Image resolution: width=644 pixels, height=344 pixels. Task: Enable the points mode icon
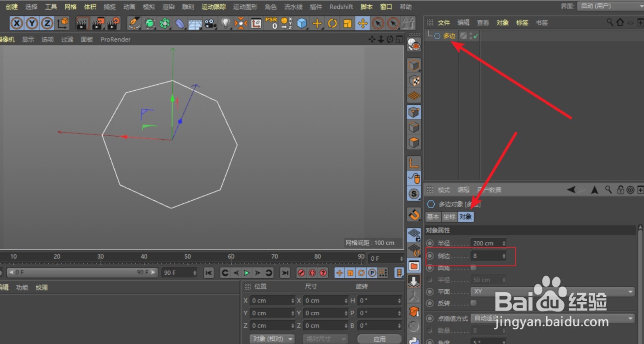pos(414,112)
